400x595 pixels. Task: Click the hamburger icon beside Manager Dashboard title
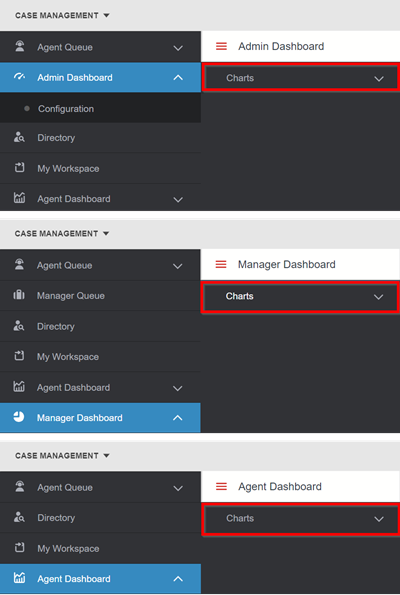coord(221,264)
